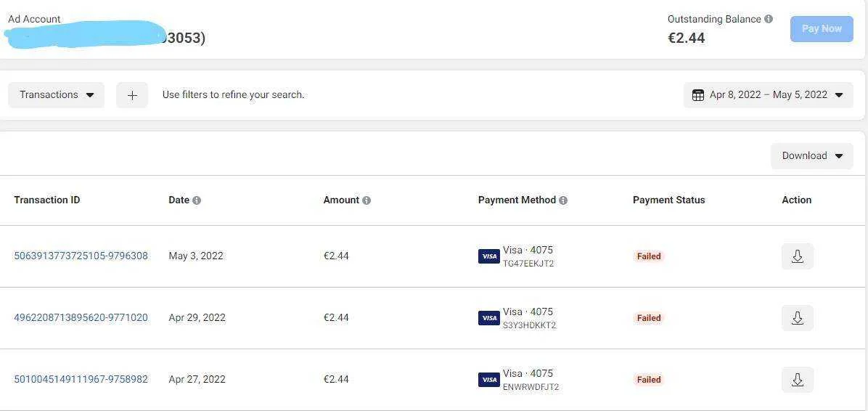Download receipt for Apr 27, 2022 transaction
Viewport: 868px width, 411px height.
797,380
